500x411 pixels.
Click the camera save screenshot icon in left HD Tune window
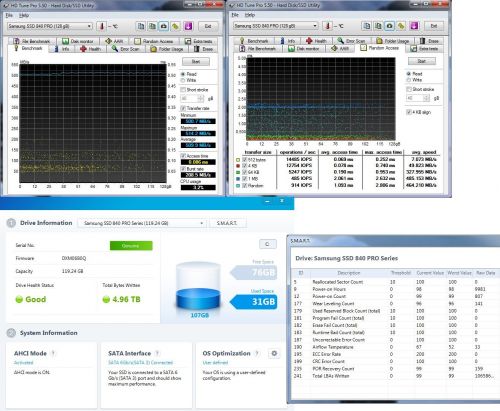click(x=164, y=26)
